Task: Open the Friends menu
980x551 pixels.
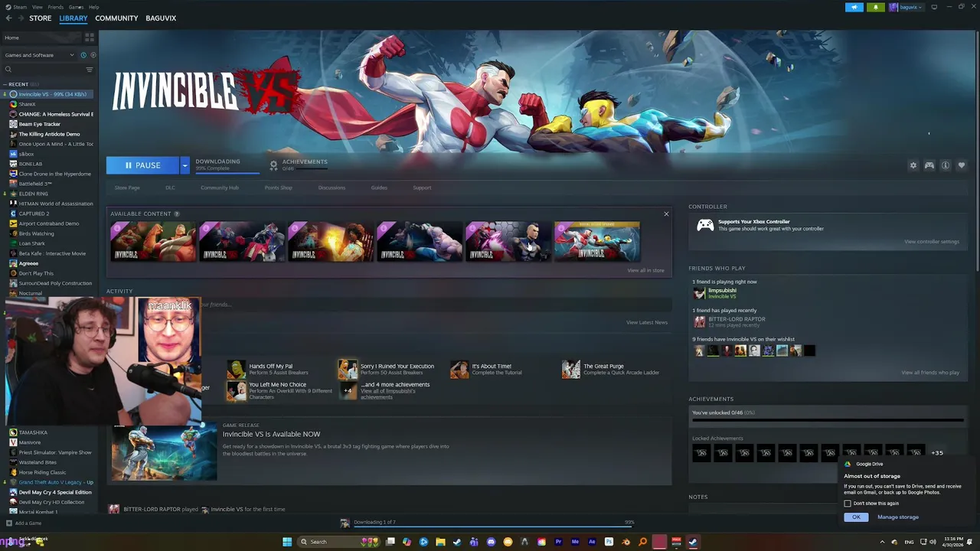Action: click(x=56, y=7)
